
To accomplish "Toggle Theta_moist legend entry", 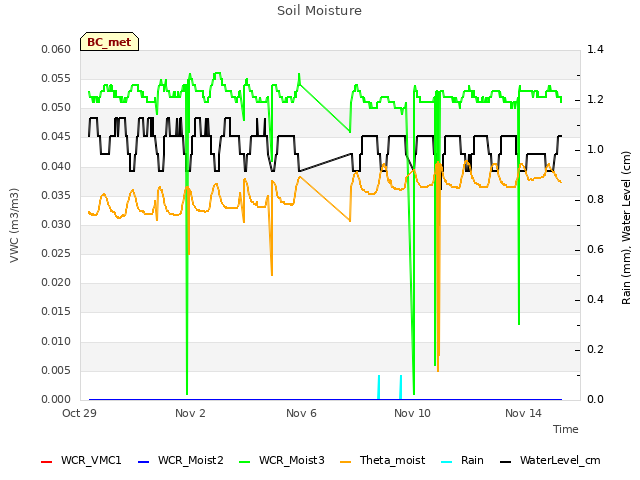I will [x=382, y=461].
